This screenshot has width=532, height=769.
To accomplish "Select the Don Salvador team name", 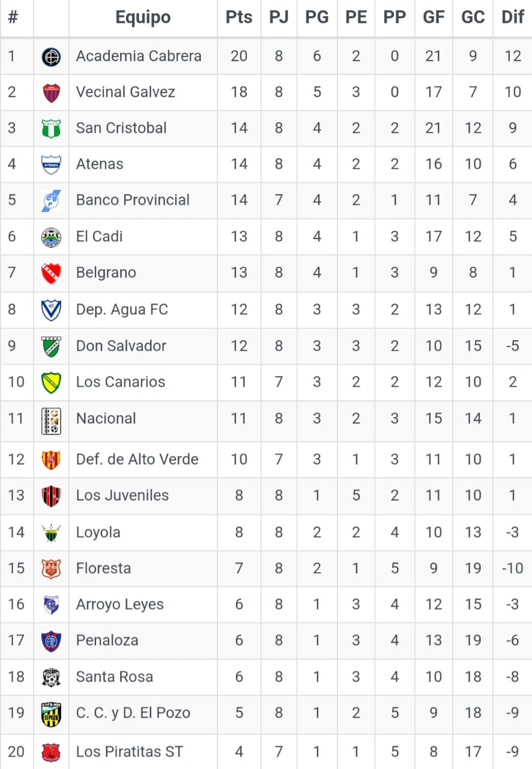I will click(121, 346).
